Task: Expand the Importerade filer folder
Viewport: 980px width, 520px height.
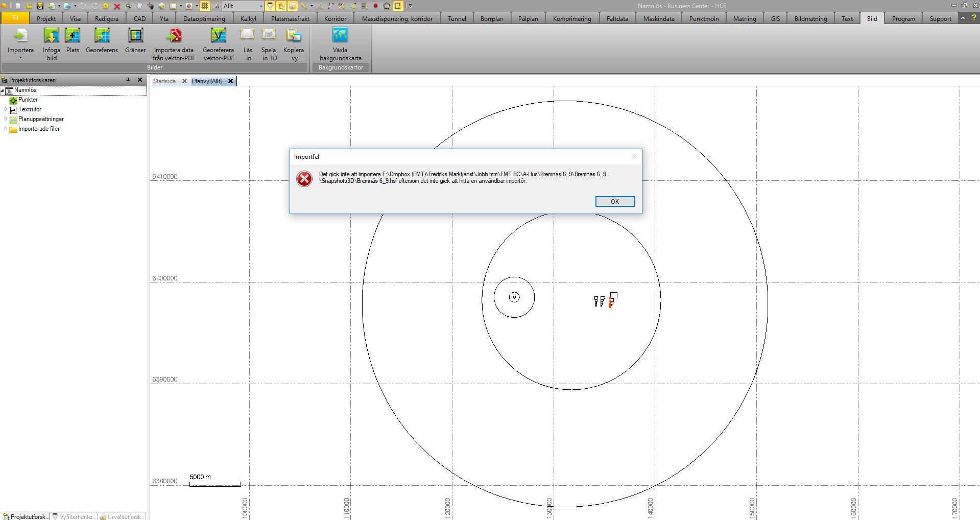Action: click(x=5, y=129)
